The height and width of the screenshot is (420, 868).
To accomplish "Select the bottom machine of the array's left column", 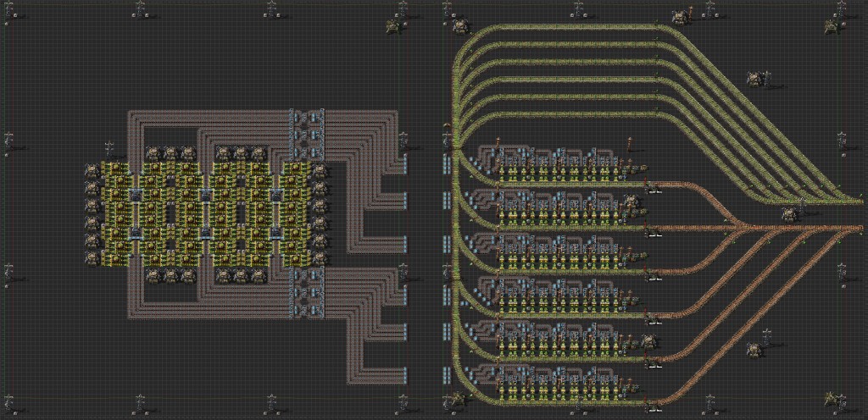I will [x=92, y=257].
